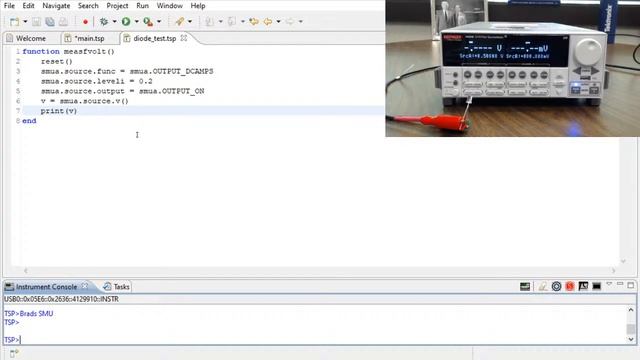Open the Navigate menu

point(56,6)
